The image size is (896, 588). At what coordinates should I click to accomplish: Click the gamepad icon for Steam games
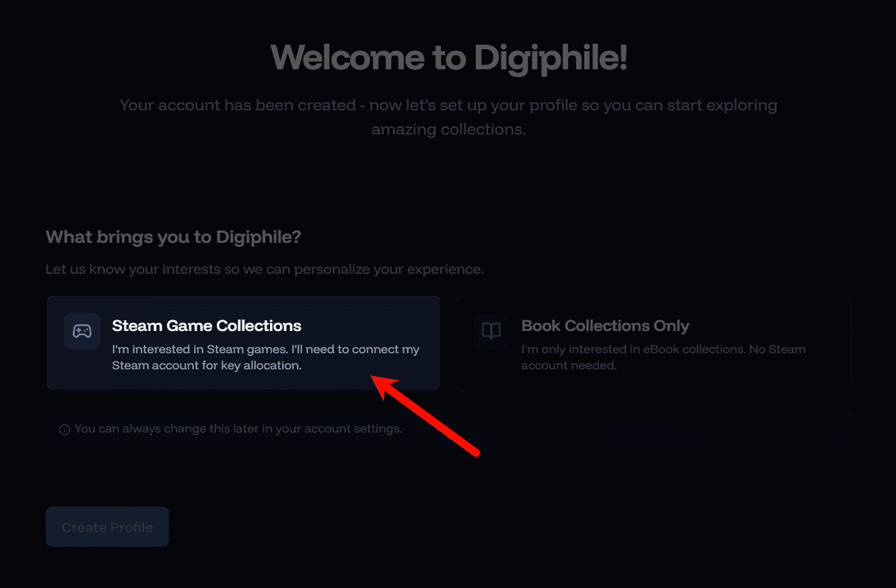82,331
